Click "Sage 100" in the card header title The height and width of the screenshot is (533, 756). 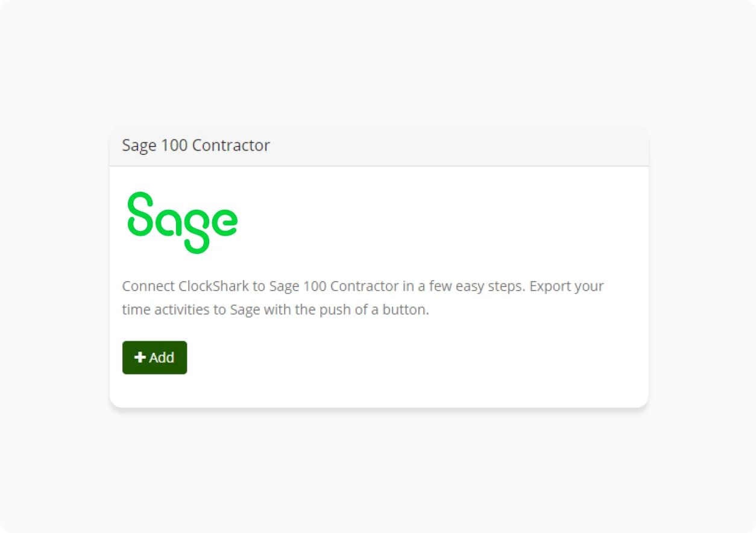(154, 145)
